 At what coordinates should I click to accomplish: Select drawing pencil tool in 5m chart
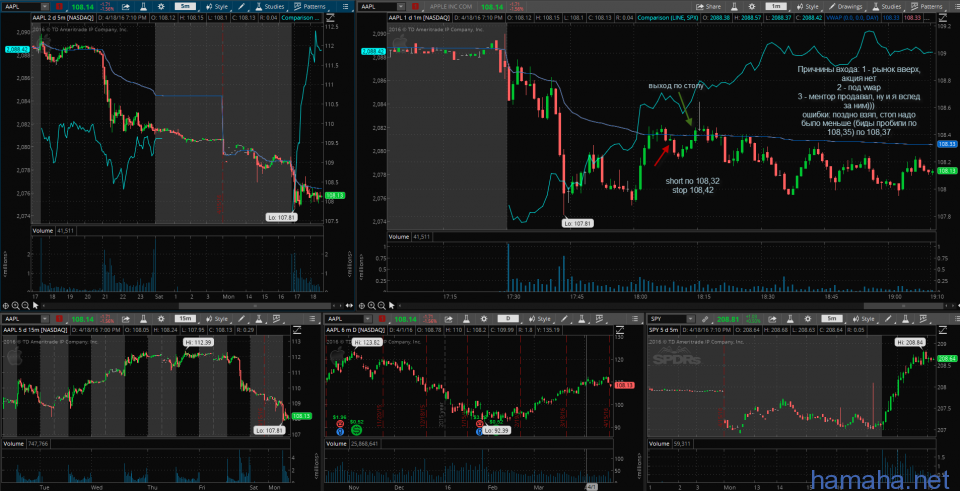click(x=241, y=7)
